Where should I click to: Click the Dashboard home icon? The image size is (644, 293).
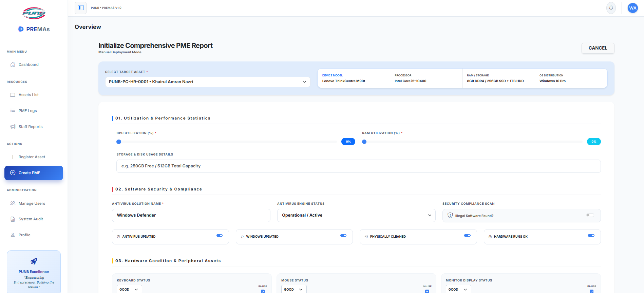tap(13, 65)
